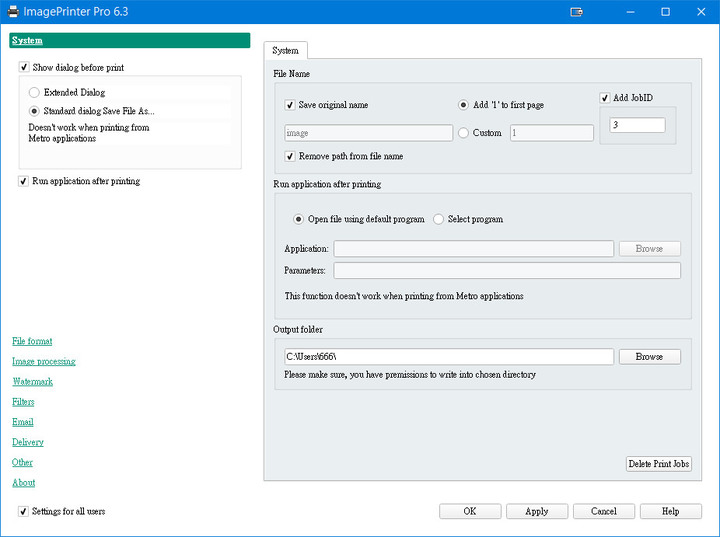
Task: Select the Extended Dialog radio option
Action: coord(34,92)
